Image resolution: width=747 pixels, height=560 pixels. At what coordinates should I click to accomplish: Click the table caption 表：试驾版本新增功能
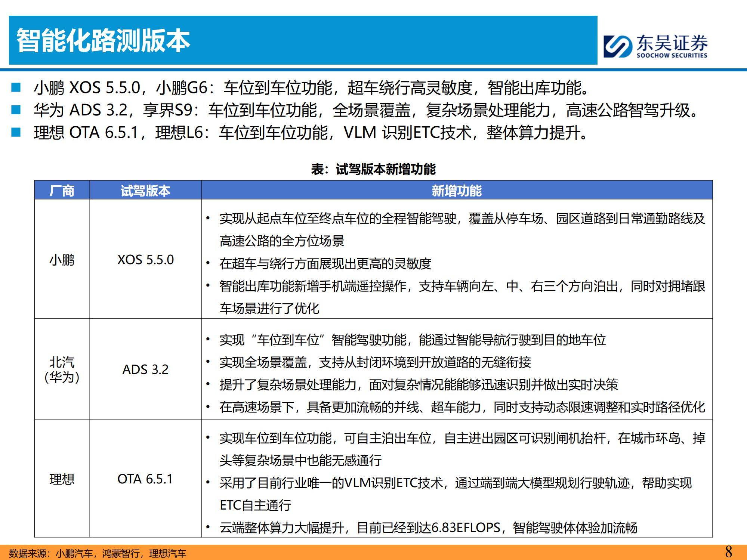click(373, 169)
